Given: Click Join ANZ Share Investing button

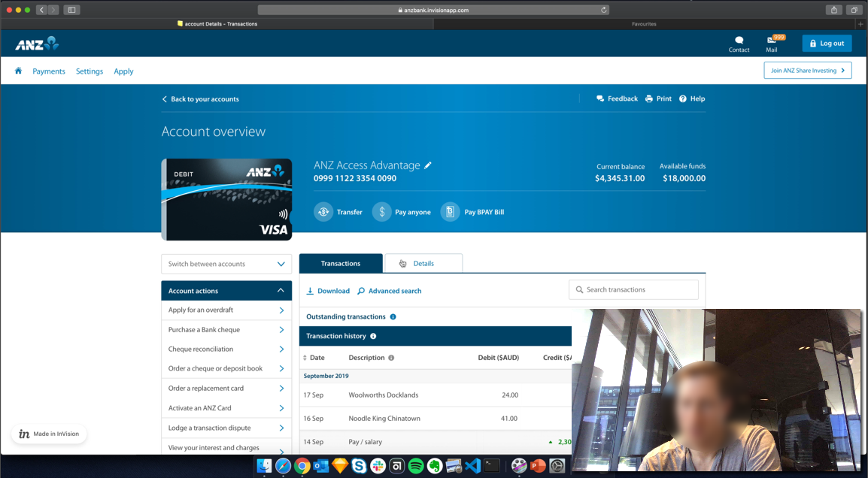Looking at the screenshot, I should tap(808, 70).
